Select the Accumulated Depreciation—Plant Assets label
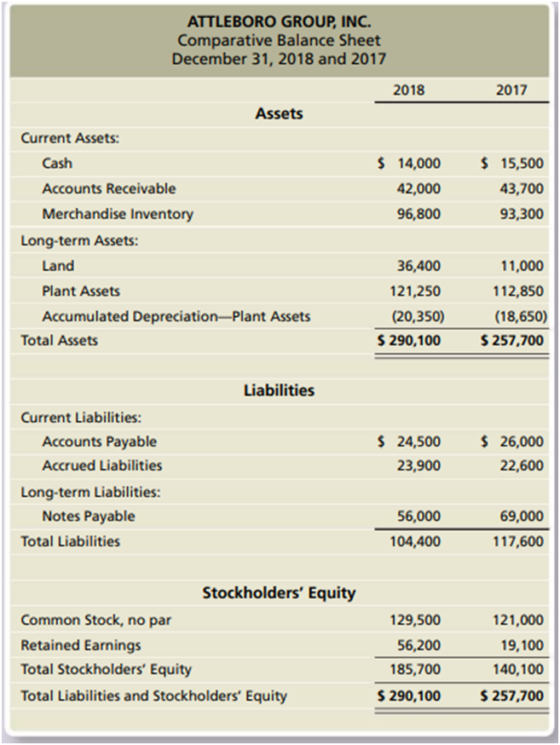The width and height of the screenshot is (560, 745). 176,317
